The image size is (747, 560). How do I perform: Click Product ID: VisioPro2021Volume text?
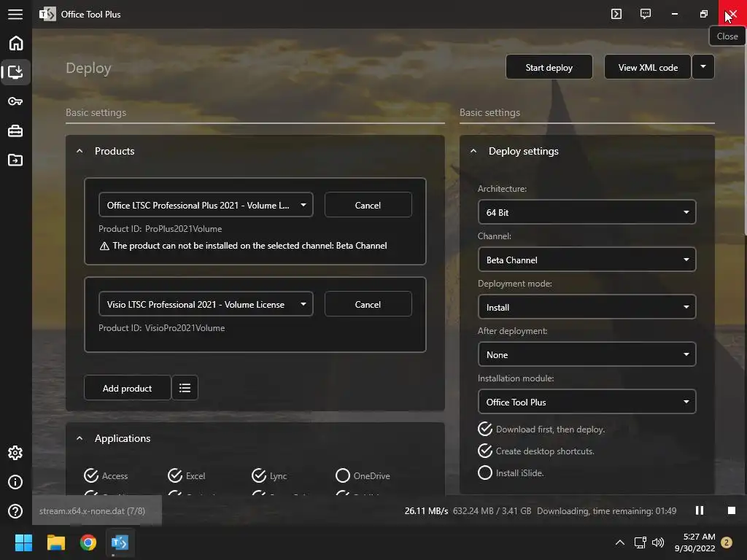tap(161, 328)
